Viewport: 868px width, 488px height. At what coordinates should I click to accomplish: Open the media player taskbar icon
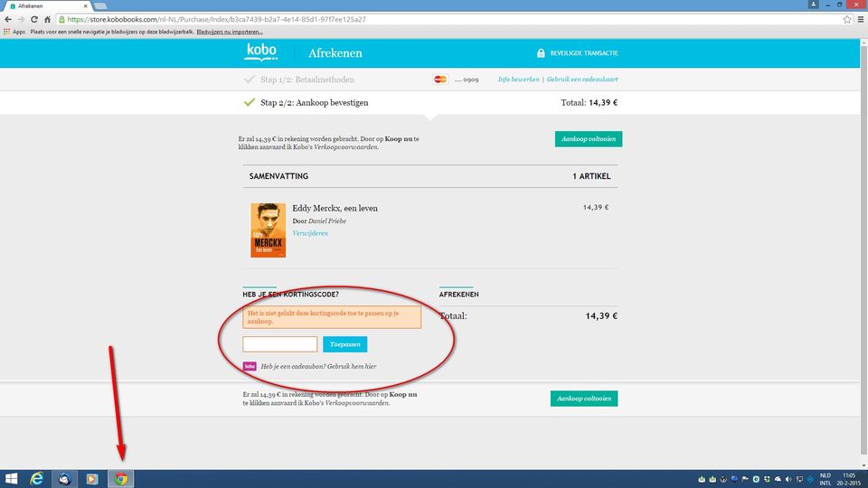click(92, 479)
